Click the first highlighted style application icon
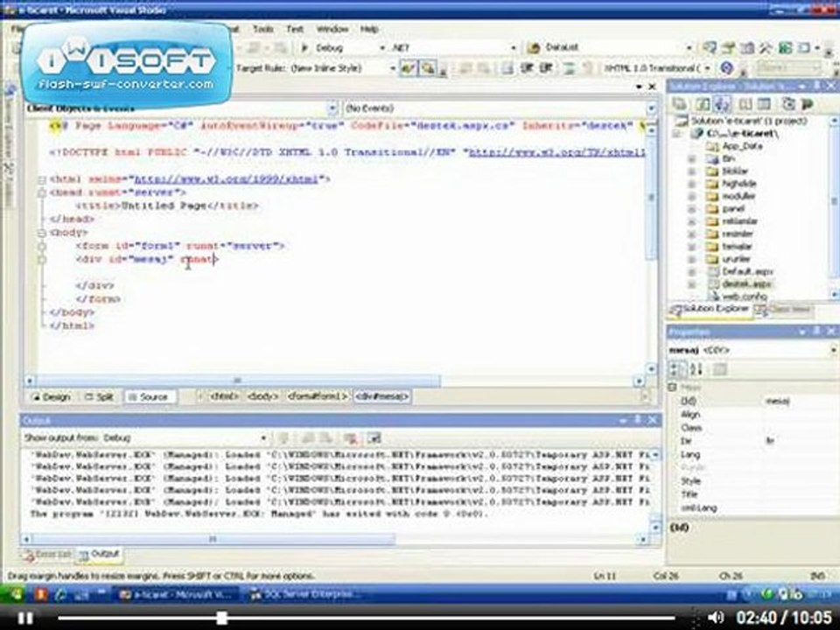This screenshot has width=840, height=630. click(409, 68)
